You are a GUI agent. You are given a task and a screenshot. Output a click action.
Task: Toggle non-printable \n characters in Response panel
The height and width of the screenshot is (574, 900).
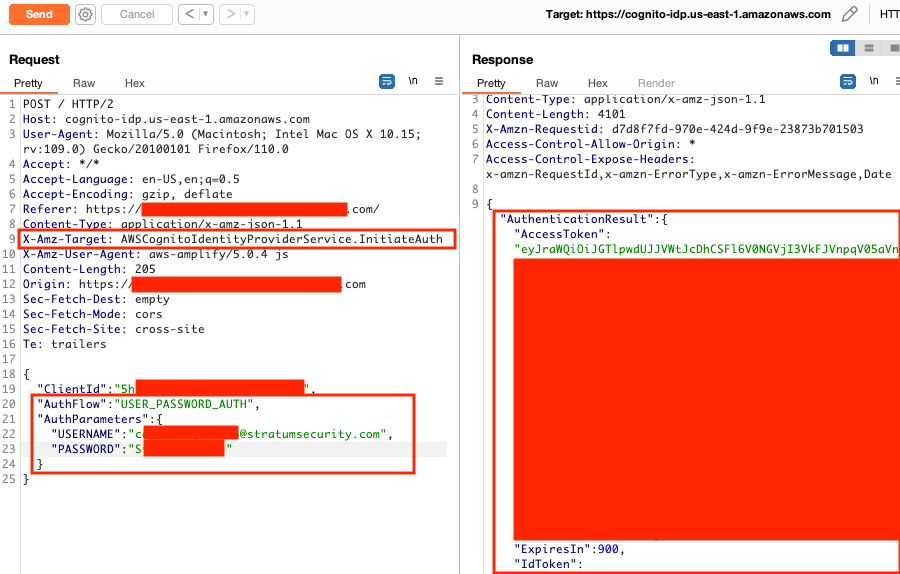[x=874, y=82]
